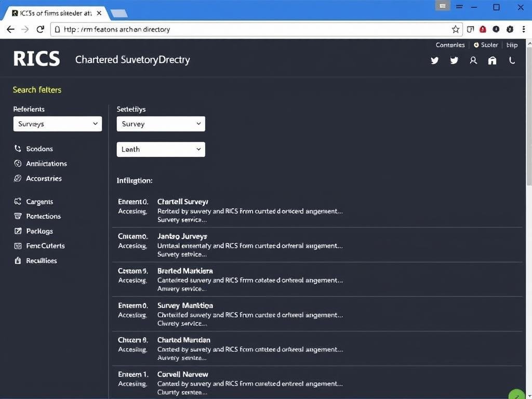
Task: Click the phone icon beside Sondons
Action: click(18, 149)
